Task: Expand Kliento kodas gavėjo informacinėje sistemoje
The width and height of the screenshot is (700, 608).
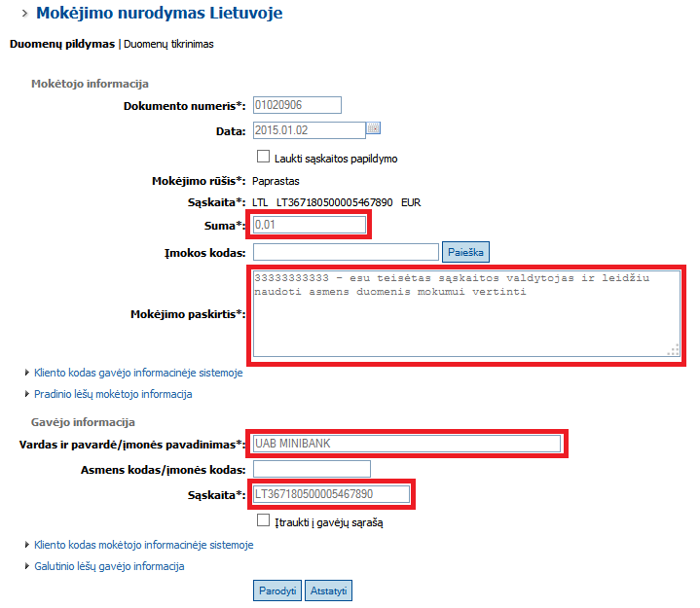Action: pyautogui.click(x=138, y=373)
